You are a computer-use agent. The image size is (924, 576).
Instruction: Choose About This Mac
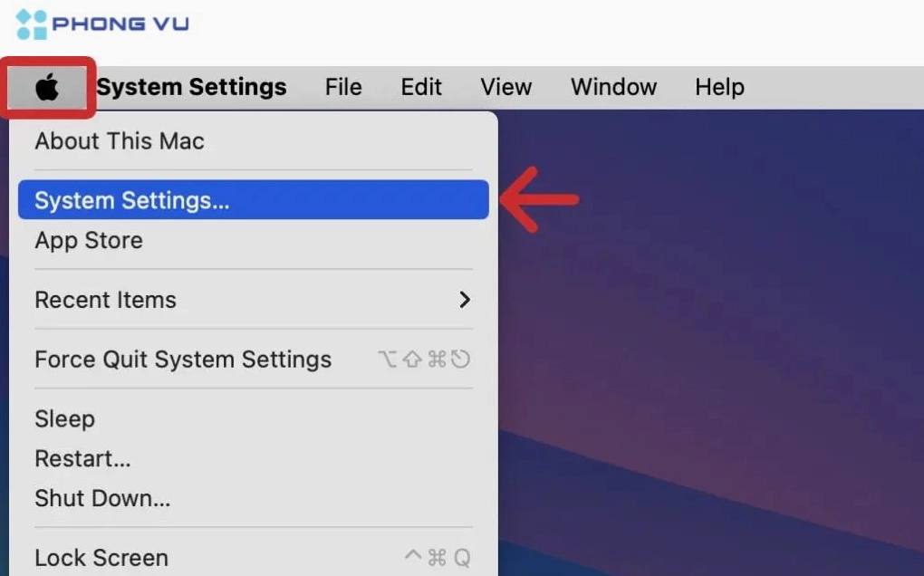point(120,141)
